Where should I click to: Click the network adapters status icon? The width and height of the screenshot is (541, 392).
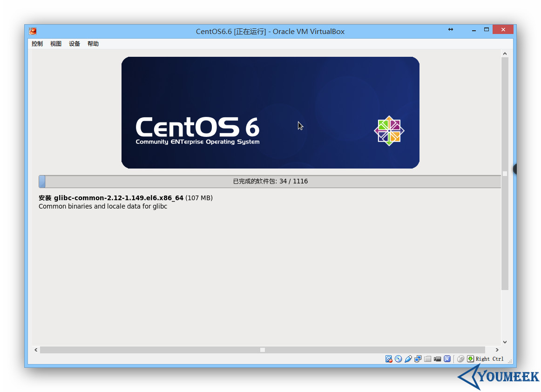click(x=418, y=358)
